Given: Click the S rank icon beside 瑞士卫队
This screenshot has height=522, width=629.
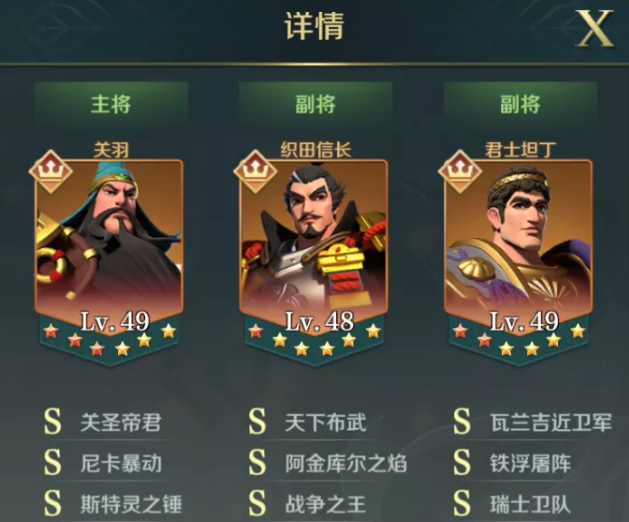Looking at the screenshot, I should click(x=462, y=503).
